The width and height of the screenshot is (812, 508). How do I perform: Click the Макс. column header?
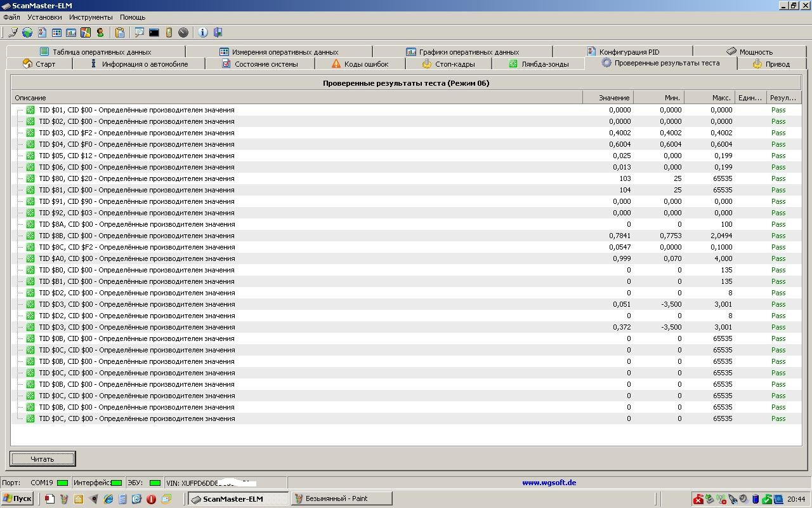tap(709, 98)
